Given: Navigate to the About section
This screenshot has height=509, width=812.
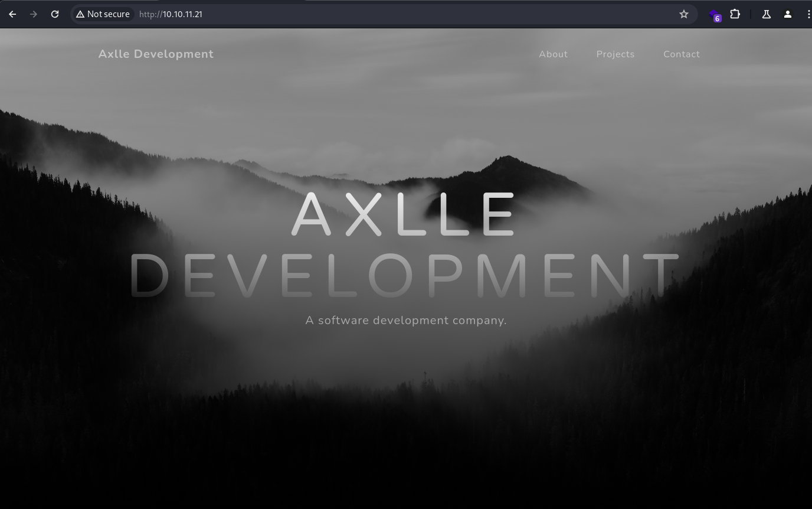Looking at the screenshot, I should [x=554, y=54].
